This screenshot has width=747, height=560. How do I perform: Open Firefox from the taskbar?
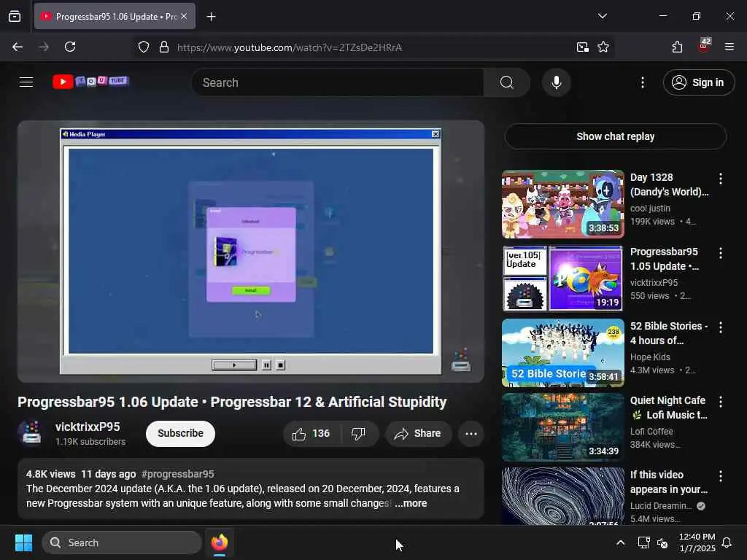point(219,542)
